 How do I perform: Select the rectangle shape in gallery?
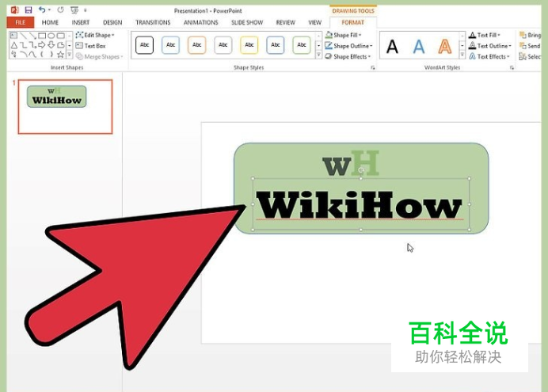coord(42,36)
